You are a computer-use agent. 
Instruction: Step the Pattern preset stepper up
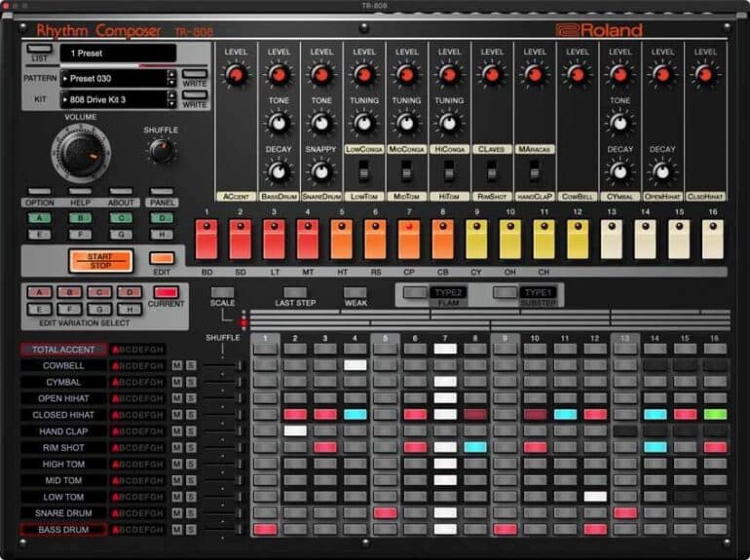[171, 73]
